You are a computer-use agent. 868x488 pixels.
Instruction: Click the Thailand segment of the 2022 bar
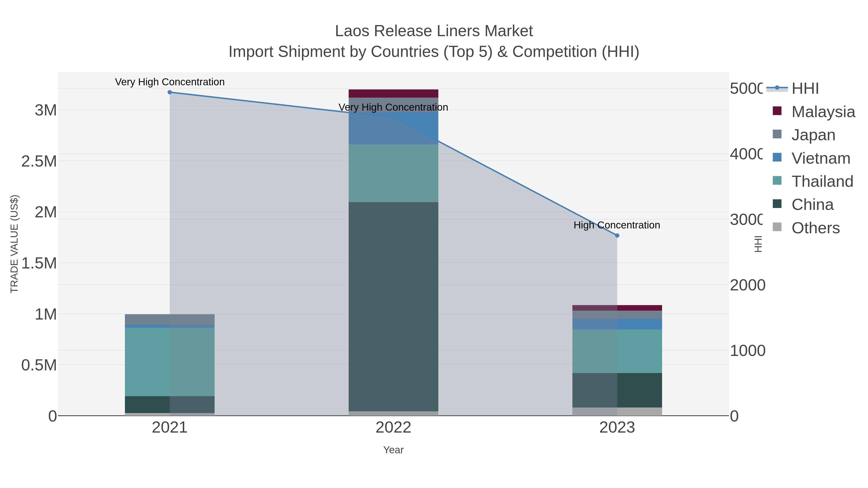393,174
